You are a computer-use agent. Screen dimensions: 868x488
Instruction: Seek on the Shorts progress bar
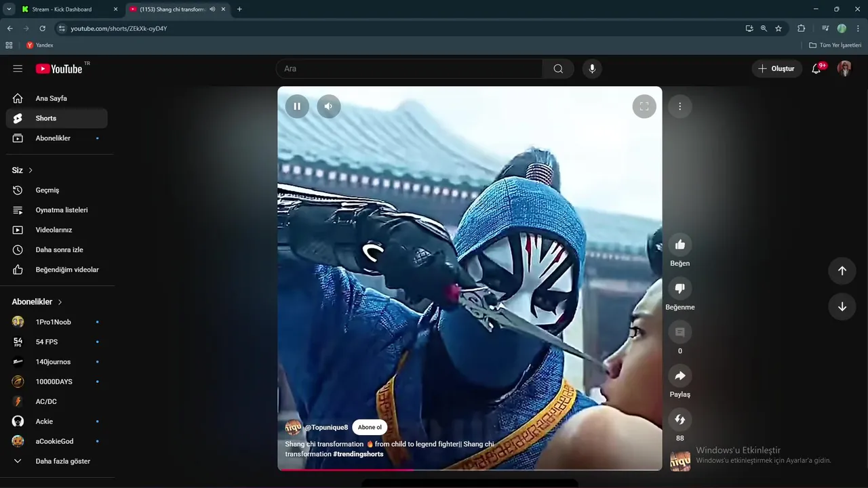[x=469, y=469]
